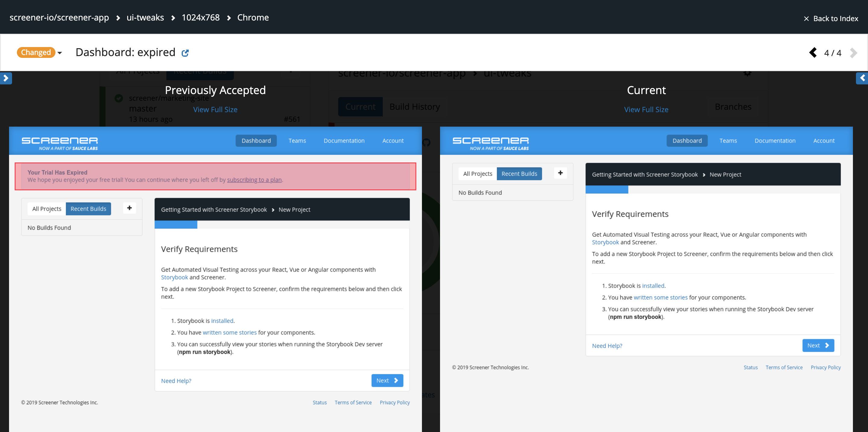This screenshot has height=432, width=868.
Task: Select All Projects in Current screenshot
Action: [477, 174]
